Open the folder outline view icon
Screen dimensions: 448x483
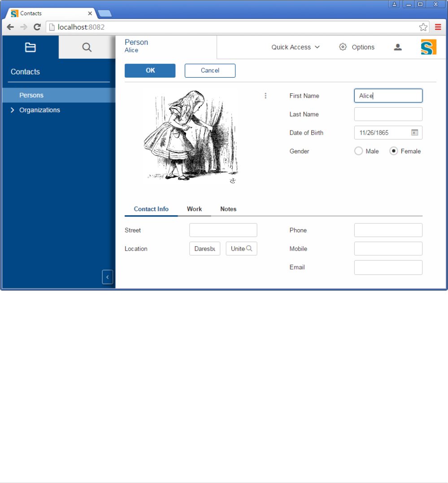click(30, 47)
